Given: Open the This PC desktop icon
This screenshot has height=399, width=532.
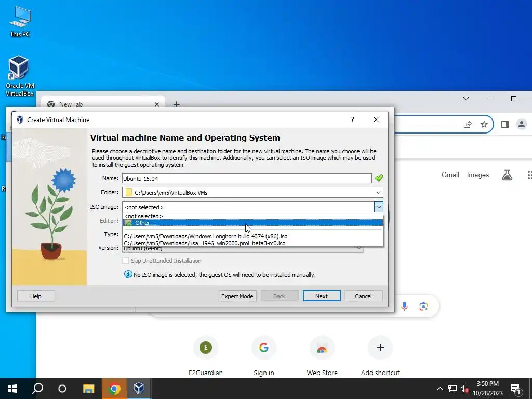Looking at the screenshot, I should pyautogui.click(x=20, y=21).
